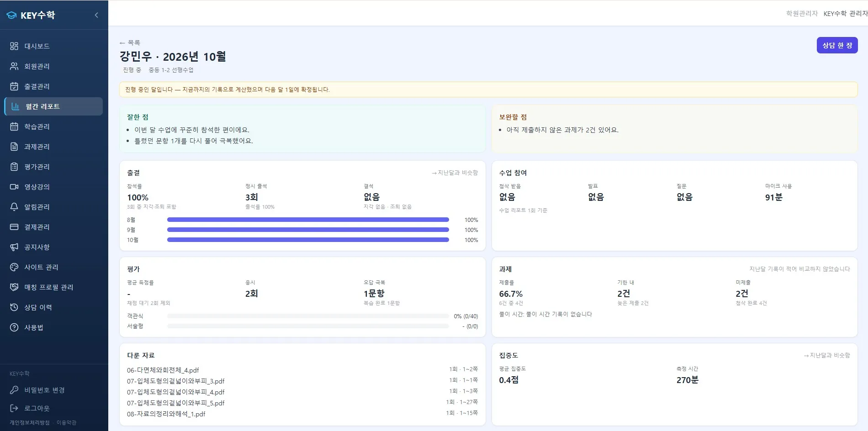Open the 이용약관 footer link
Image resolution: width=868 pixels, height=431 pixels.
tap(66, 423)
